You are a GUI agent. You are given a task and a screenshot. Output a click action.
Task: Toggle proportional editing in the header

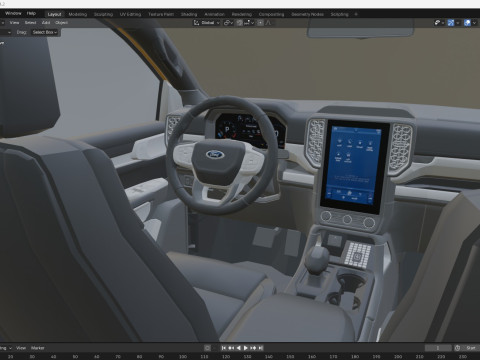click(260, 23)
